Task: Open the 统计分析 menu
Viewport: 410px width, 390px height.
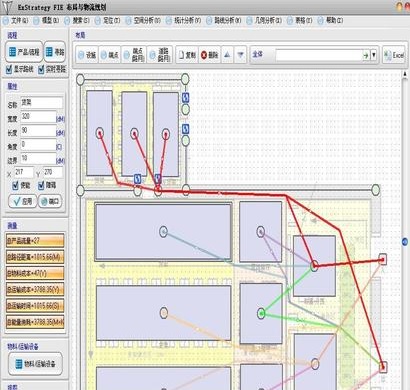Action: click(184, 21)
